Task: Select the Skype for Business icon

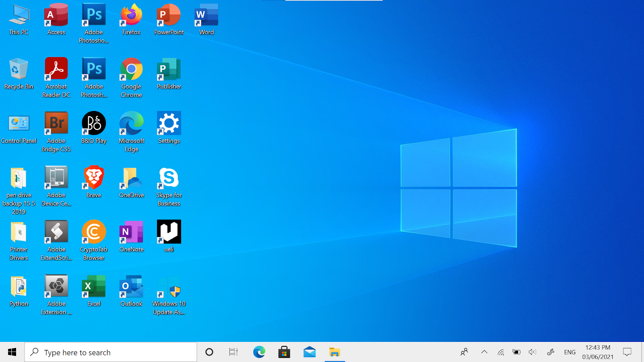Action: 169,186
